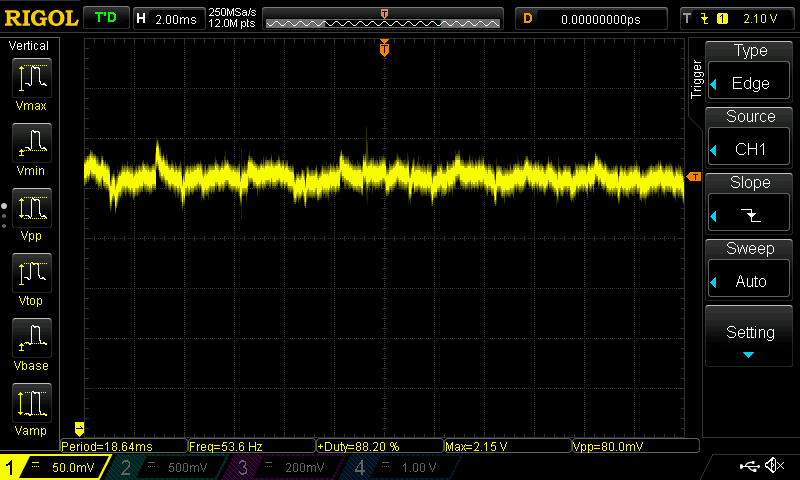
Task: Click the RIGOL logo
Action: tap(41, 18)
